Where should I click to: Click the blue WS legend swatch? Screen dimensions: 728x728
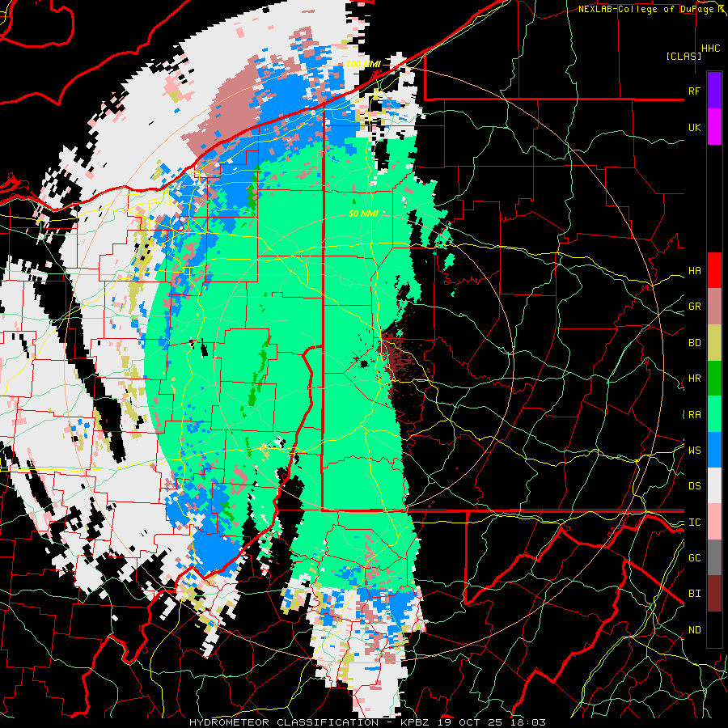714,450
